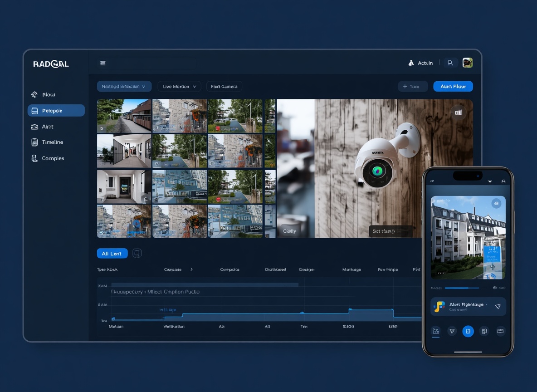Open the first phone bottom nav icon
The image size is (537, 392).
click(435, 331)
